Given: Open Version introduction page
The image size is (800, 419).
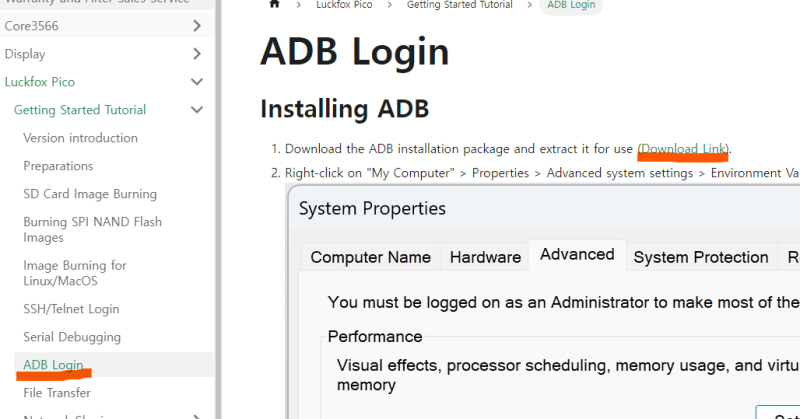Looking at the screenshot, I should (x=80, y=138).
